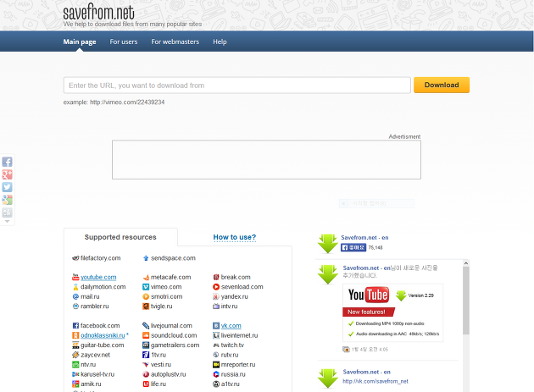This screenshot has width=534, height=392.
Task: Click the liveinternet.ru entry
Action: coord(236,335)
